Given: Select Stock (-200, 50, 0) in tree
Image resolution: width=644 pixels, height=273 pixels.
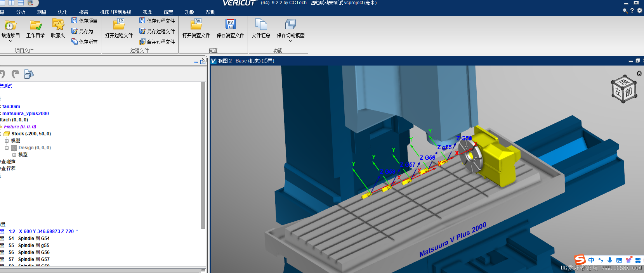Looking at the screenshot, I should coord(31,134).
